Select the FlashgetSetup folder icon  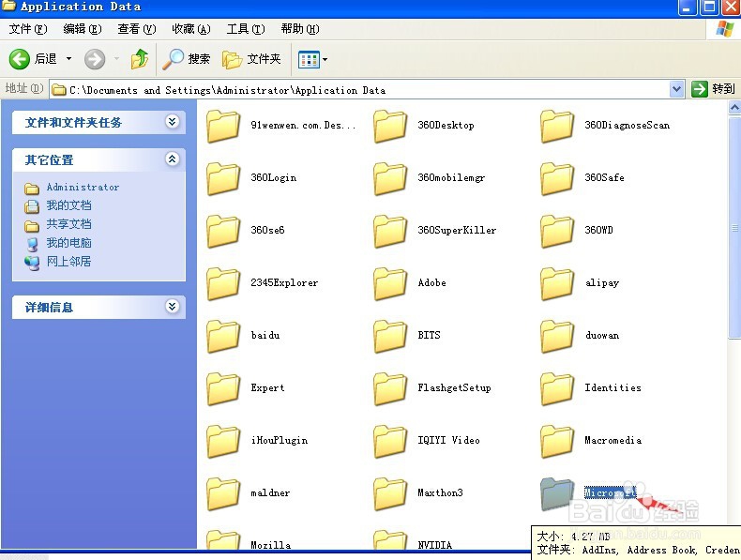[390, 388]
